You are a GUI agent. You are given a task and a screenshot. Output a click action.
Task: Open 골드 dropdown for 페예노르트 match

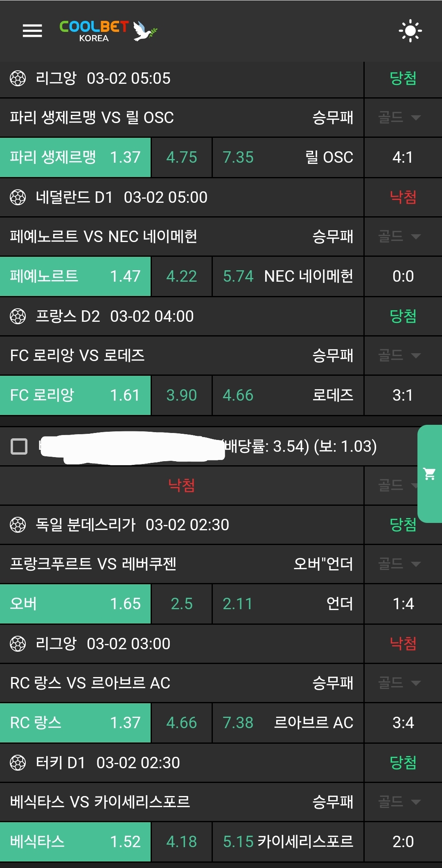pyautogui.click(x=399, y=237)
